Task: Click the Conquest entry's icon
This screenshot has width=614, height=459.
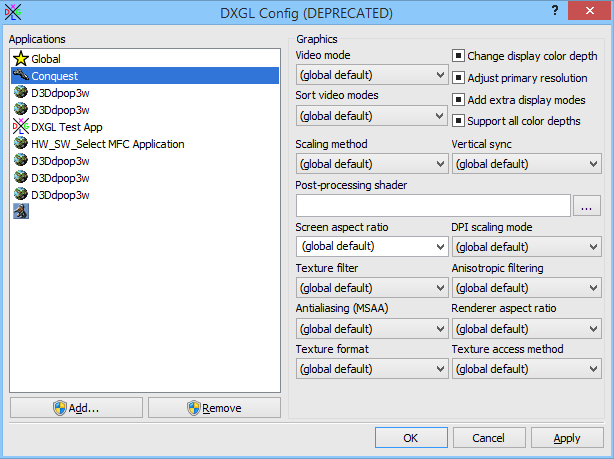Action: [21, 75]
